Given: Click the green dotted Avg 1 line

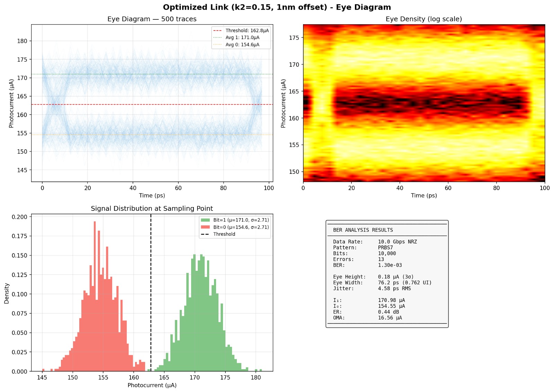Looking at the screenshot, I should point(138,74).
